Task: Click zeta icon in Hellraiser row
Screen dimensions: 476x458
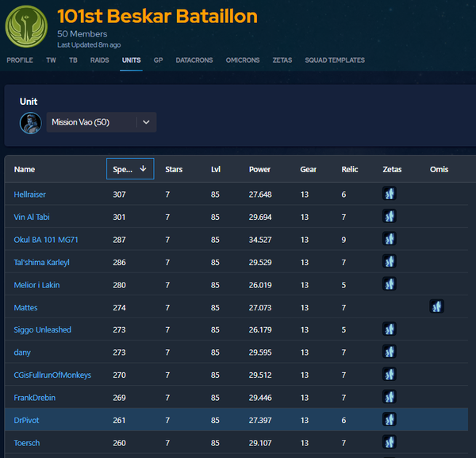Action: click(x=389, y=194)
